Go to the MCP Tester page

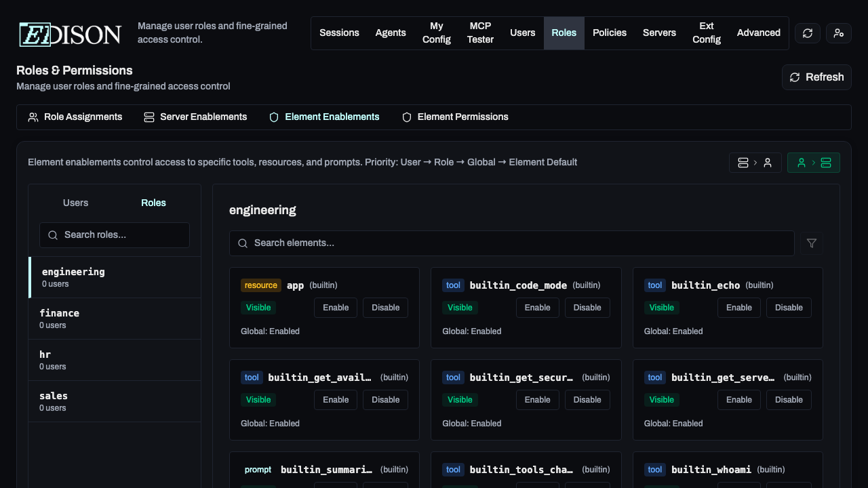click(x=480, y=33)
